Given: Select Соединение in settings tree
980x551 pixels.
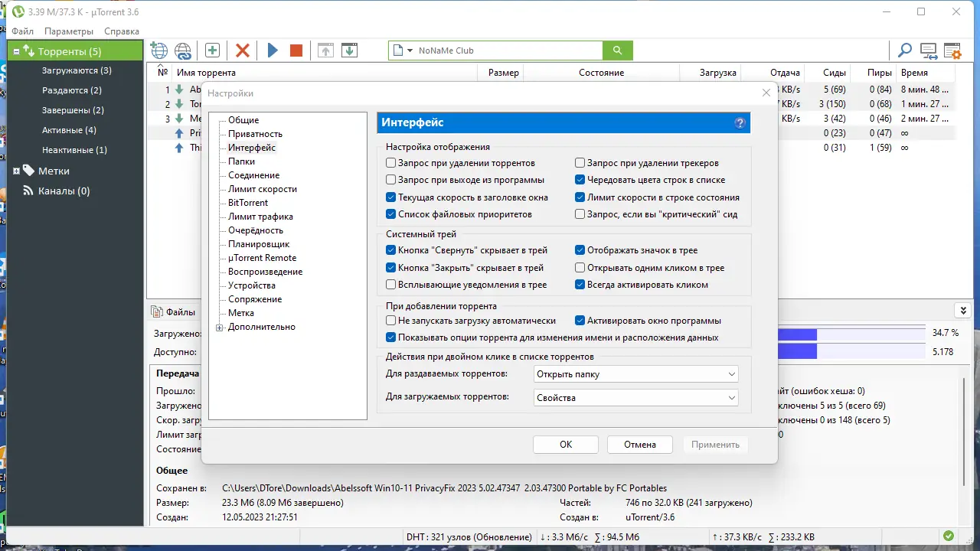Looking at the screenshot, I should (x=253, y=175).
